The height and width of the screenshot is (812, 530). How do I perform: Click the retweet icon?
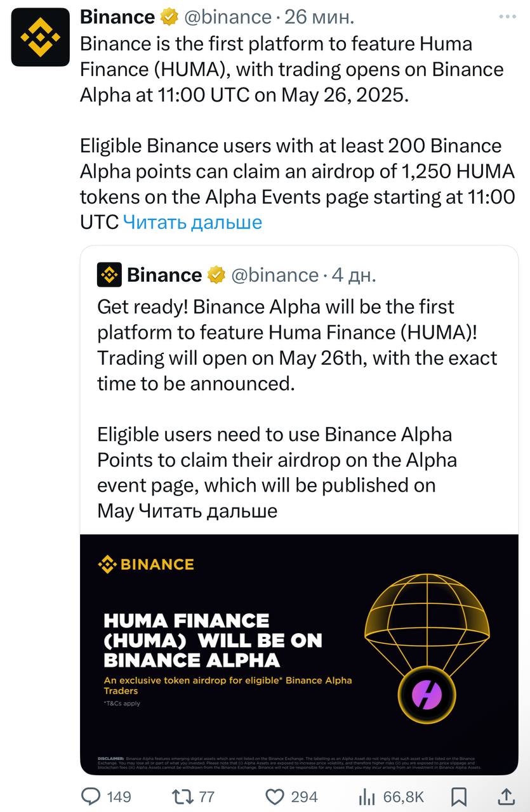pyautogui.click(x=183, y=797)
